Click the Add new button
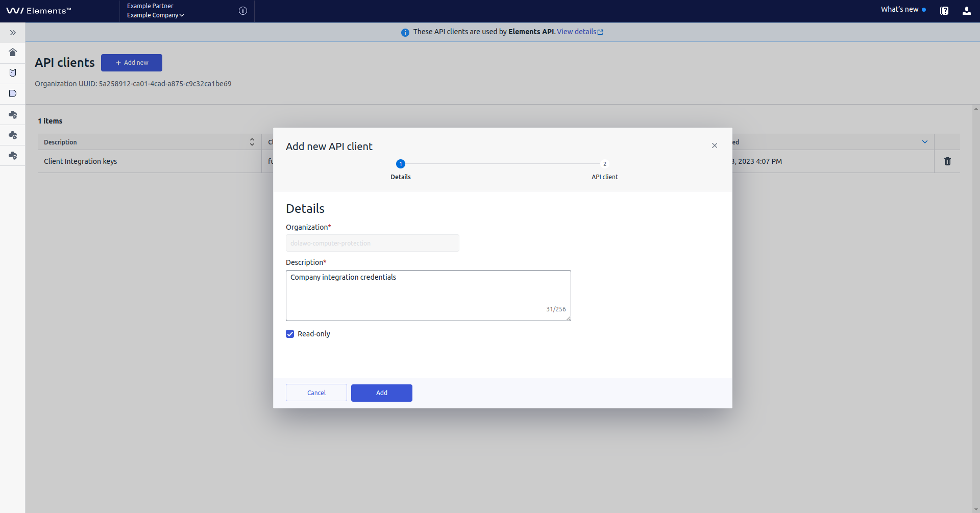Image resolution: width=980 pixels, height=513 pixels. click(x=131, y=62)
